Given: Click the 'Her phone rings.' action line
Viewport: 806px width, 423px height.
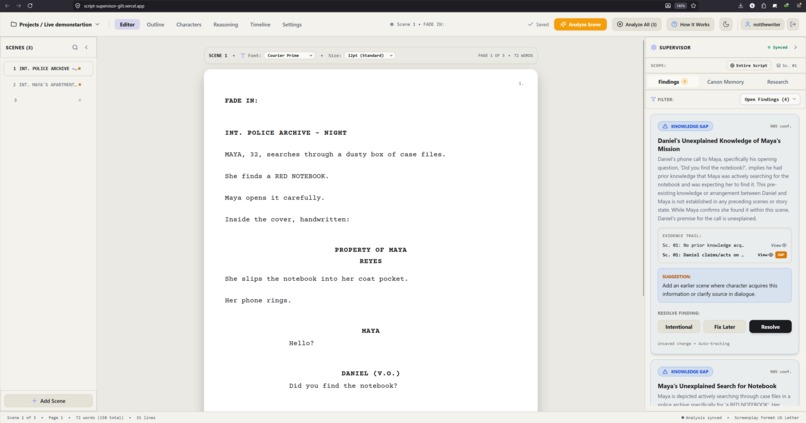Looking at the screenshot, I should [x=258, y=300].
